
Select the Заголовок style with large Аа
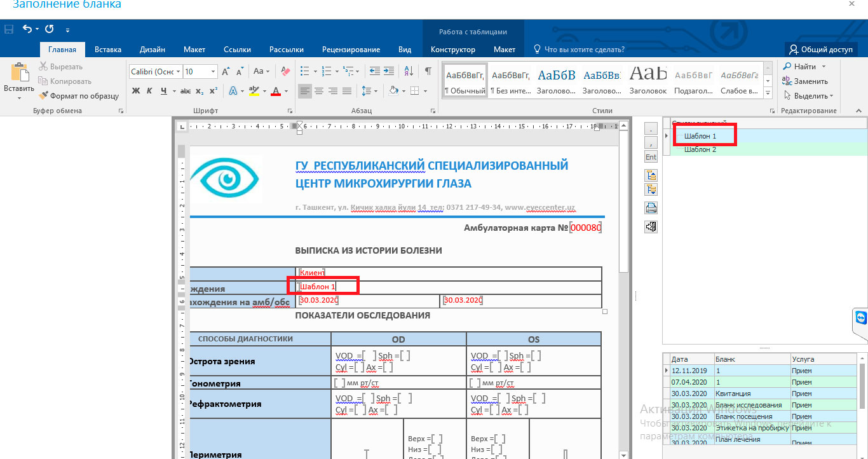648,80
